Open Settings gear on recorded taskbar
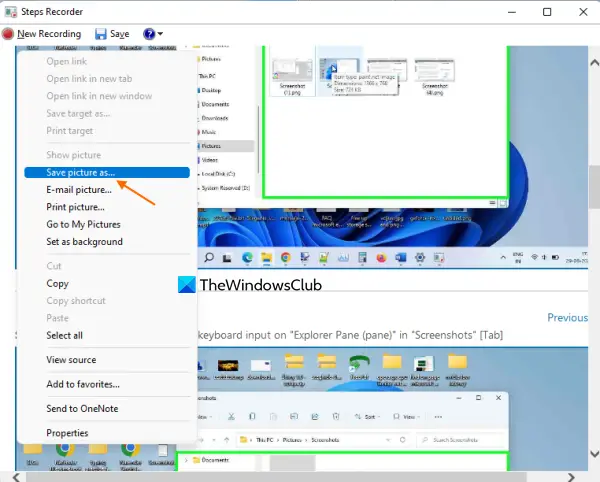 (420, 258)
